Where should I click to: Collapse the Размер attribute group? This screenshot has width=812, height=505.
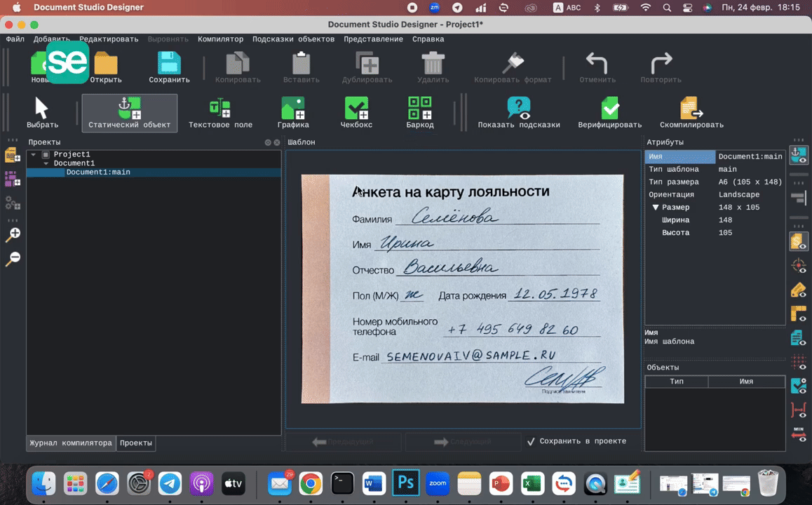point(656,207)
